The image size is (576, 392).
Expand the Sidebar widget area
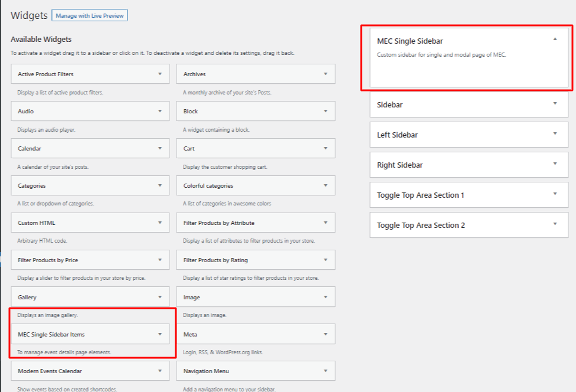555,104
